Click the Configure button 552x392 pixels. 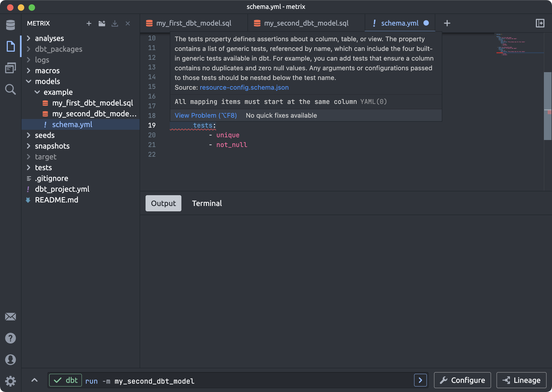tap(463, 380)
